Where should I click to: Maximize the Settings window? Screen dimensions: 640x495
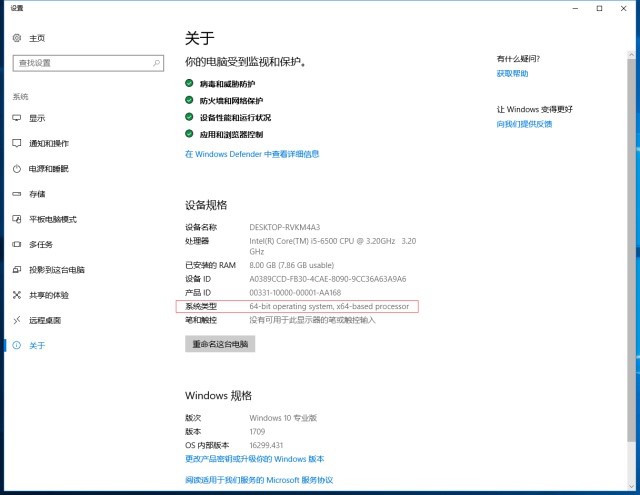tap(599, 8)
